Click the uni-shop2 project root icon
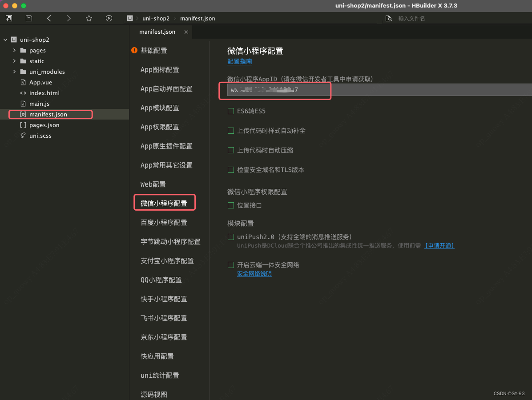The image size is (532, 400). (14, 40)
